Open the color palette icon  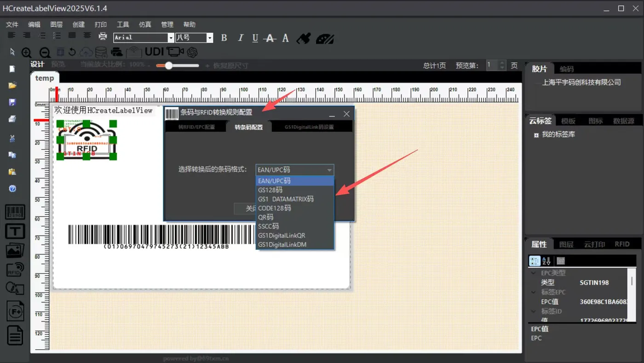[325, 38]
